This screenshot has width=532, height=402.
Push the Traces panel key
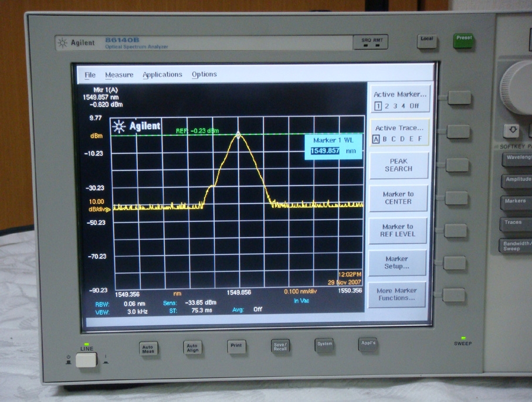(516, 223)
